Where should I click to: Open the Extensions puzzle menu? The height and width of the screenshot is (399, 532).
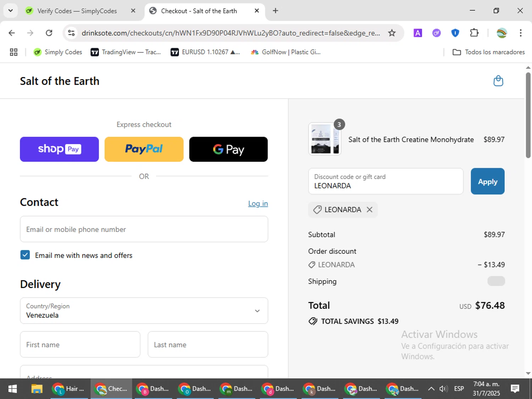[x=474, y=33]
